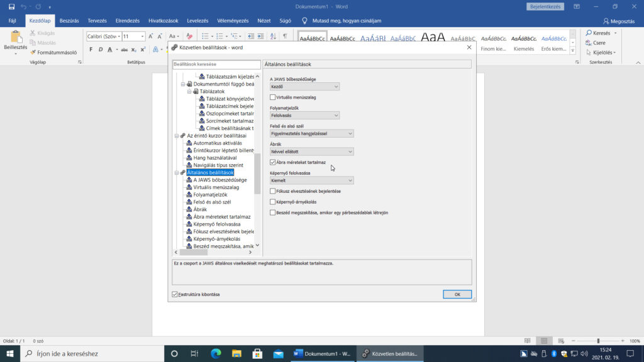Click the decrease indent icon
Image resolution: width=644 pixels, height=362 pixels.
[x=251, y=36]
